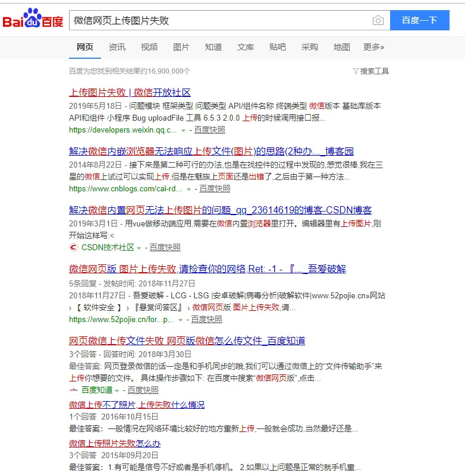The height and width of the screenshot is (476, 465).
Task: Expand arrow next to CSDN技术社区
Action: point(139,248)
